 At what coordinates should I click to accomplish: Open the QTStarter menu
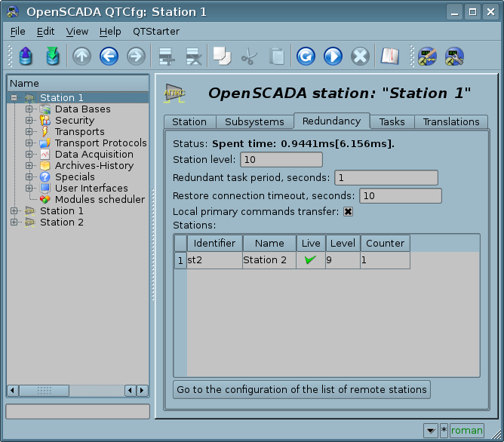(156, 32)
